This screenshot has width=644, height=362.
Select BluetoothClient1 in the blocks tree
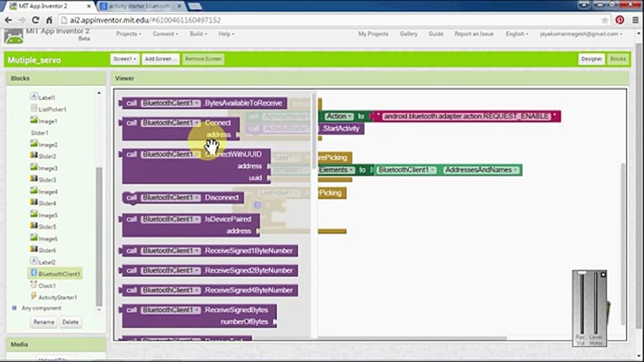pos(59,274)
